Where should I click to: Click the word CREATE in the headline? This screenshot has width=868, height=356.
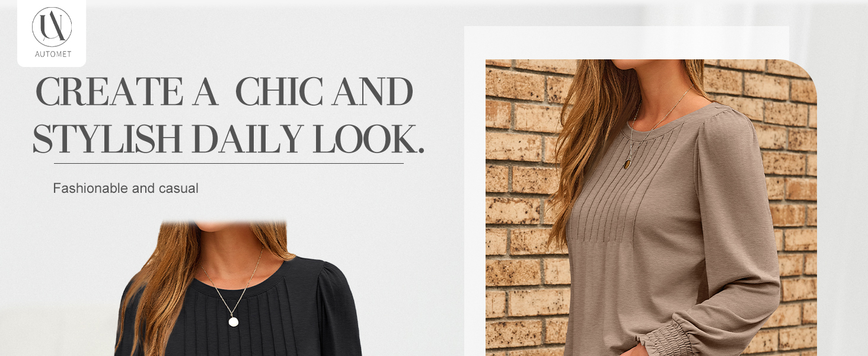tap(108, 92)
